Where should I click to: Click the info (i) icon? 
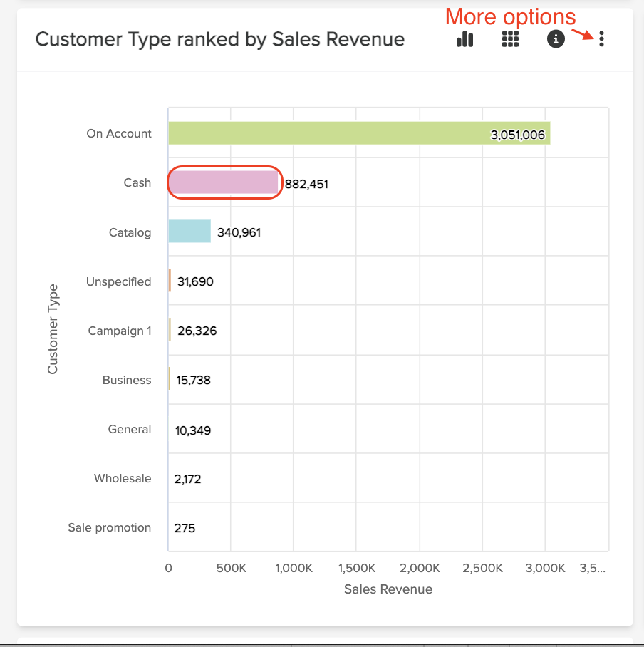[x=556, y=39]
